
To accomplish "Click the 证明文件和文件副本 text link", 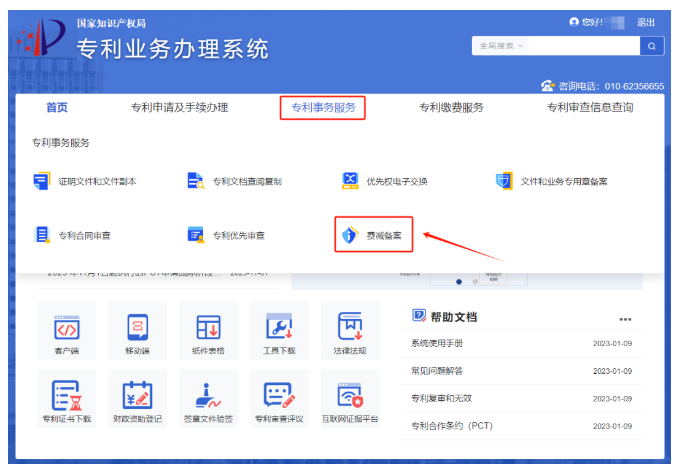I will tap(97, 181).
